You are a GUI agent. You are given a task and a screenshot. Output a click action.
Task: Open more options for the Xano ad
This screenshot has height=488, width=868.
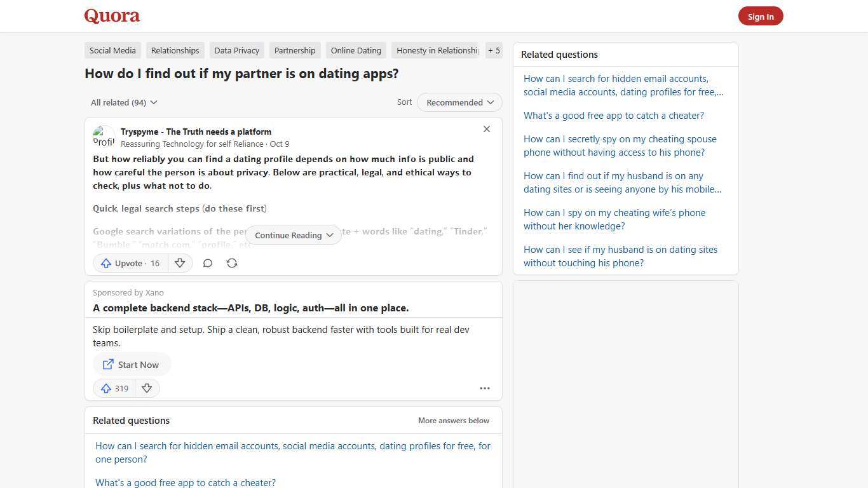[485, 388]
